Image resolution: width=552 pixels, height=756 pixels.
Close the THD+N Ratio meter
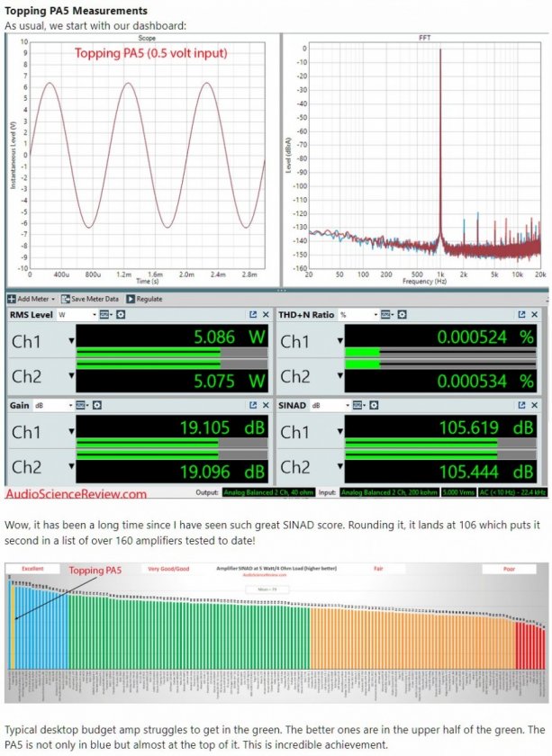[535, 314]
